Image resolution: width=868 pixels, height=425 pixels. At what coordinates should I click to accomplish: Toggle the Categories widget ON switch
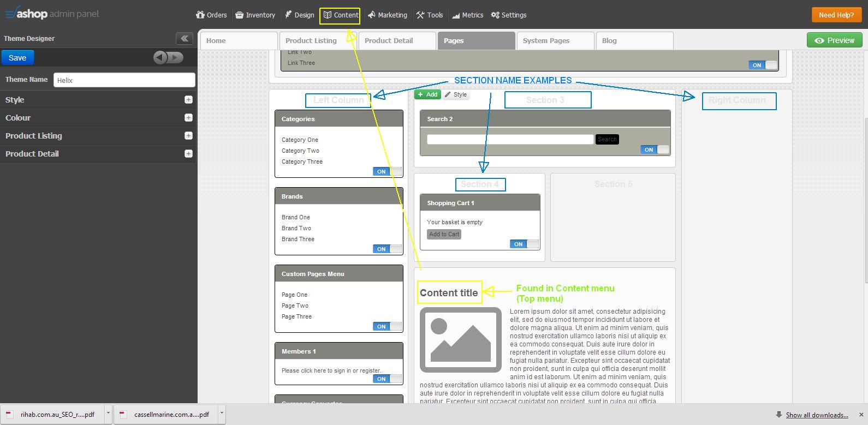pos(387,171)
